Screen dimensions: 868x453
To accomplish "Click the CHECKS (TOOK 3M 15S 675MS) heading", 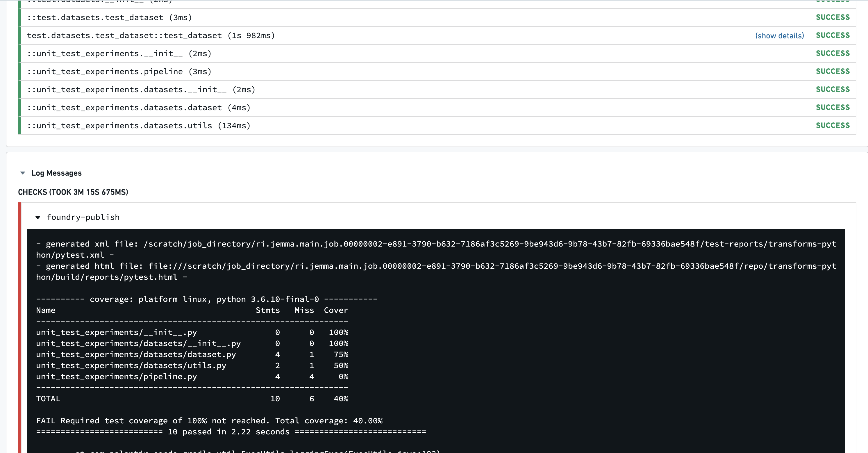I will click(73, 192).
